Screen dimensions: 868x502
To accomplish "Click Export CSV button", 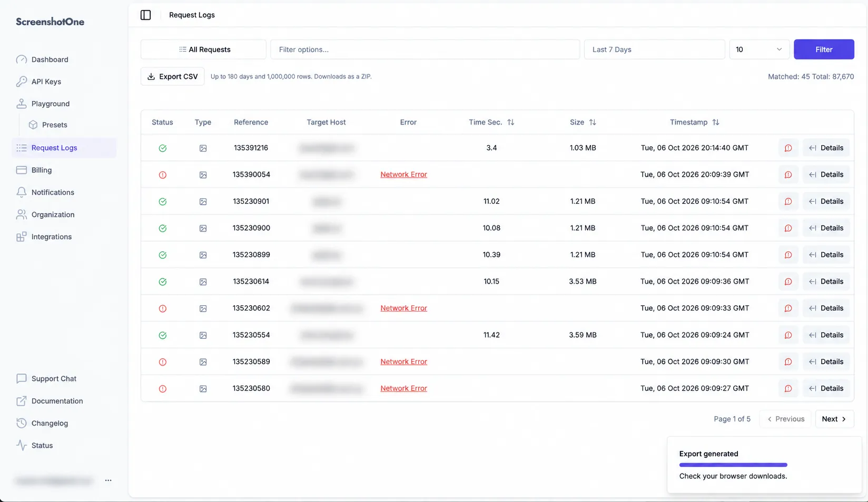I will [173, 76].
